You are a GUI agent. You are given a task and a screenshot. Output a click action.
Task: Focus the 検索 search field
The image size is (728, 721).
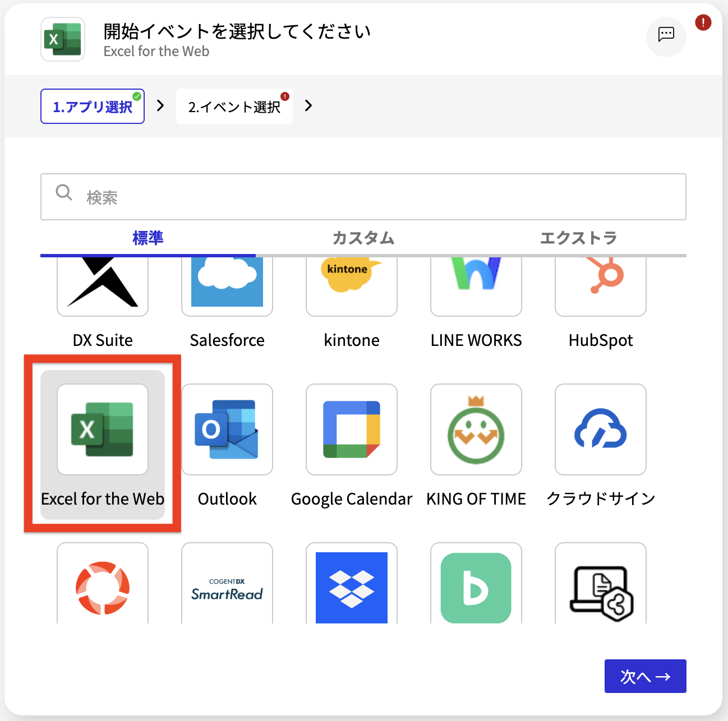[363, 197]
